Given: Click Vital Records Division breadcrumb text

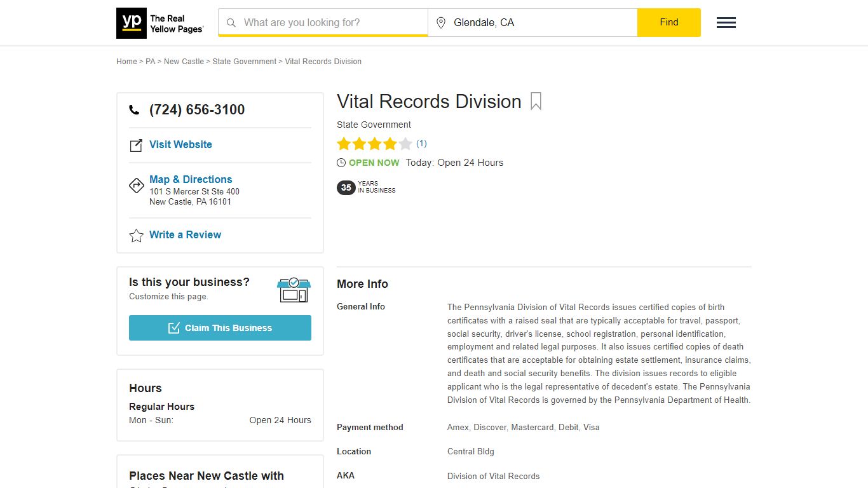Looking at the screenshot, I should [323, 62].
